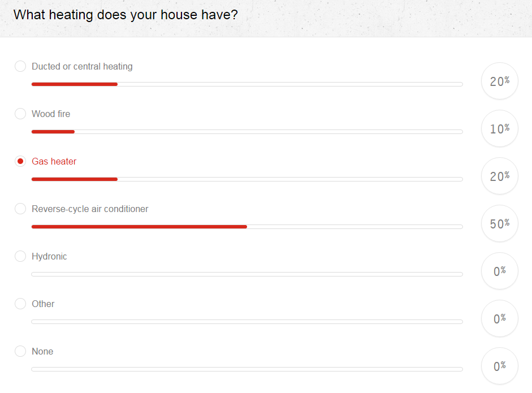Select the "Wood fire" option
The image size is (532, 393).
[20, 114]
